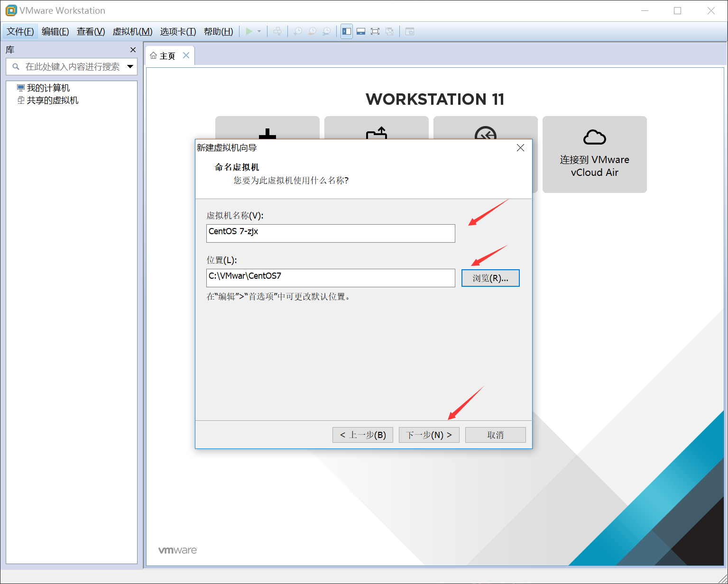Open the power options dropdown arrow
The height and width of the screenshot is (584, 728).
pos(259,31)
